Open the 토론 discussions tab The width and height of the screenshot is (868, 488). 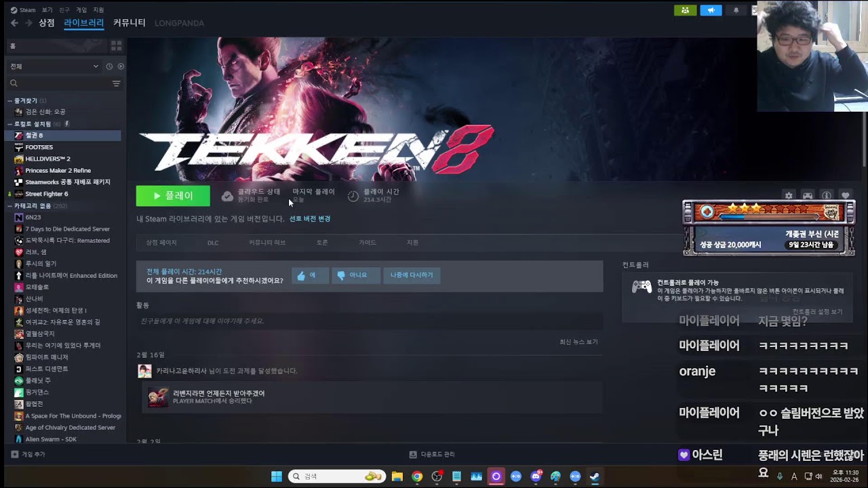pyautogui.click(x=322, y=243)
